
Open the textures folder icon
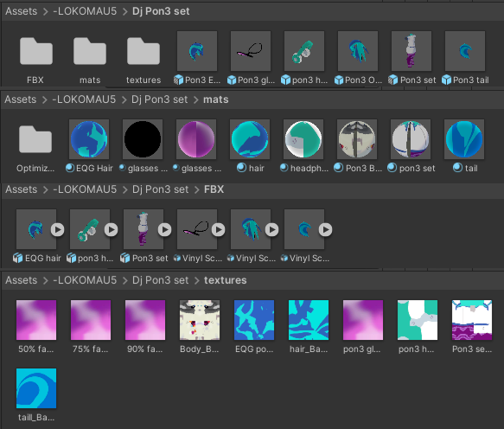pos(144,51)
